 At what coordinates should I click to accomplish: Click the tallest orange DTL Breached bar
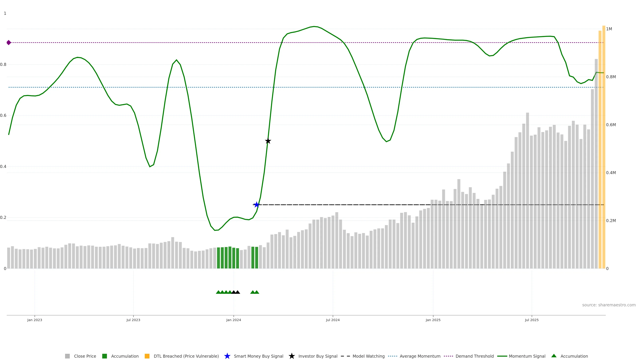click(604, 150)
